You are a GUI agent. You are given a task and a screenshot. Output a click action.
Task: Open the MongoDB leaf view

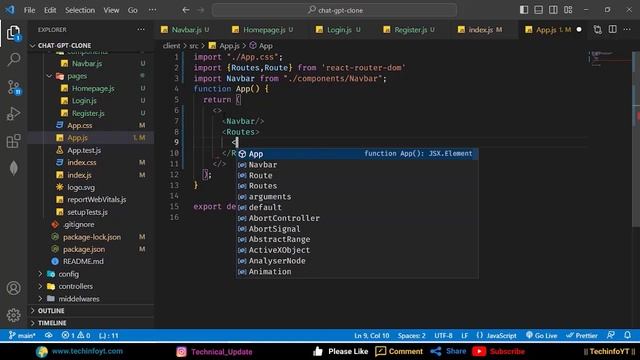point(13,168)
